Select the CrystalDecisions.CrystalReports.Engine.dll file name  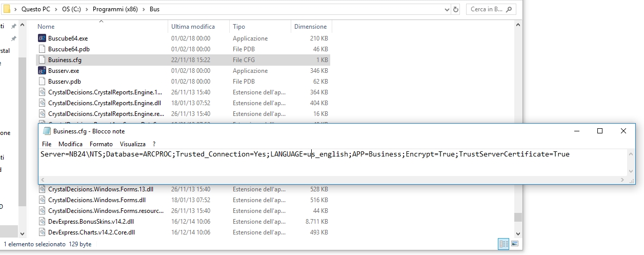(105, 103)
